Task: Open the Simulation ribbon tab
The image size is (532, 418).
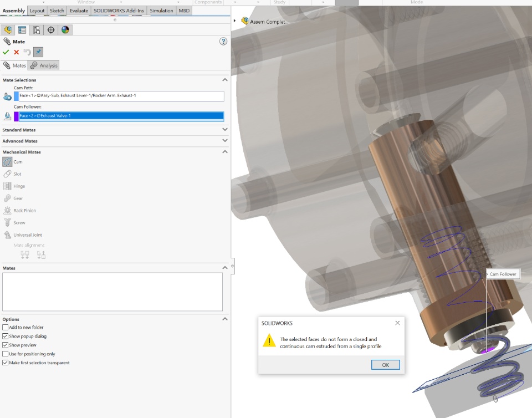Action: pyautogui.click(x=161, y=11)
